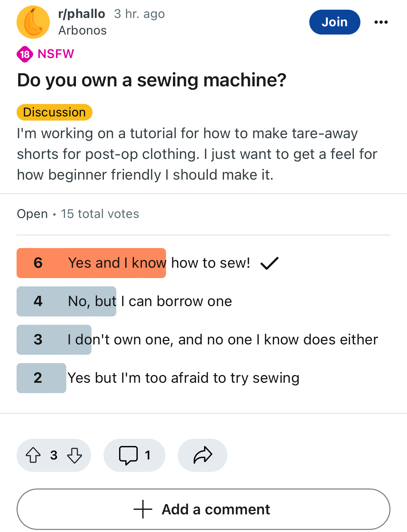Open the r/phallo banana community avatar
Screen dimensions: 407x532
(33, 22)
